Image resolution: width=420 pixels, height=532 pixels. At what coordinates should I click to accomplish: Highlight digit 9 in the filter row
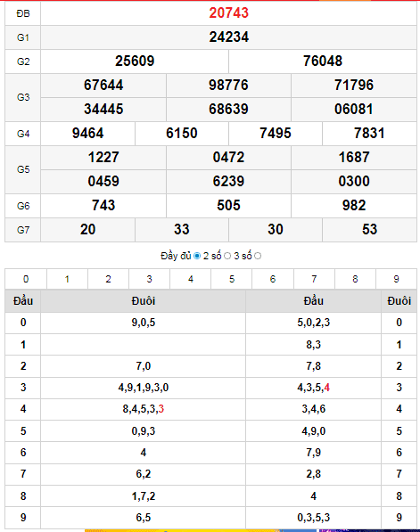pos(396,279)
